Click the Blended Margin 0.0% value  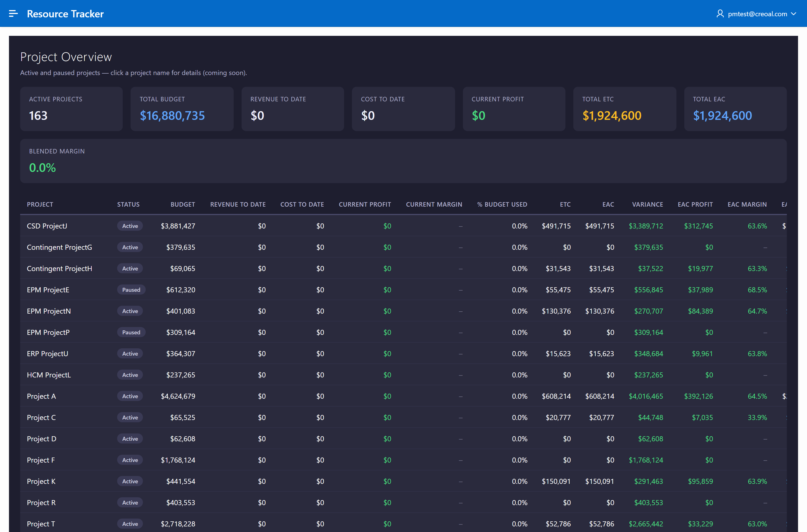(42, 168)
